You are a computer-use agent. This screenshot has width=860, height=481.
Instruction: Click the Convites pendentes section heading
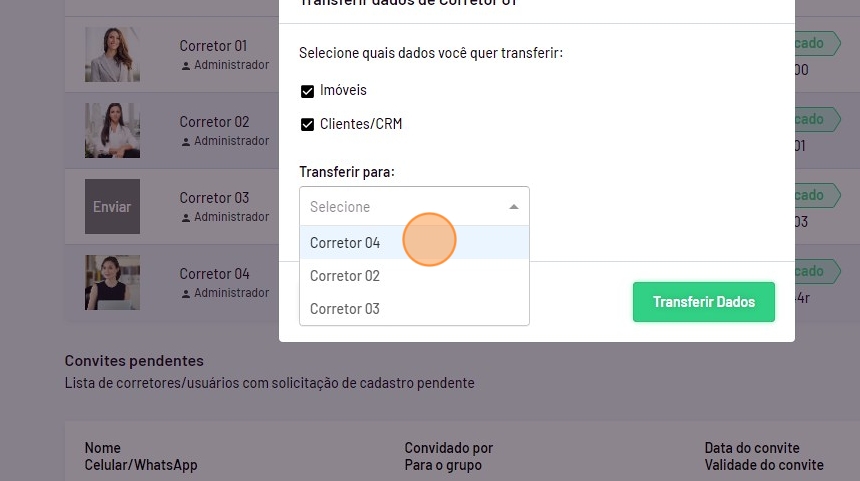coord(134,361)
